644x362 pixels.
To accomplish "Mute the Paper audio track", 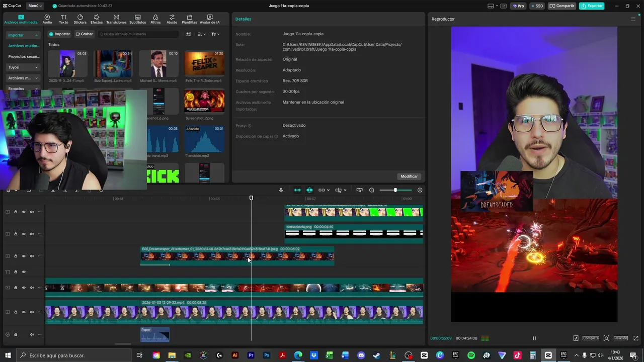I will pyautogui.click(x=32, y=334).
